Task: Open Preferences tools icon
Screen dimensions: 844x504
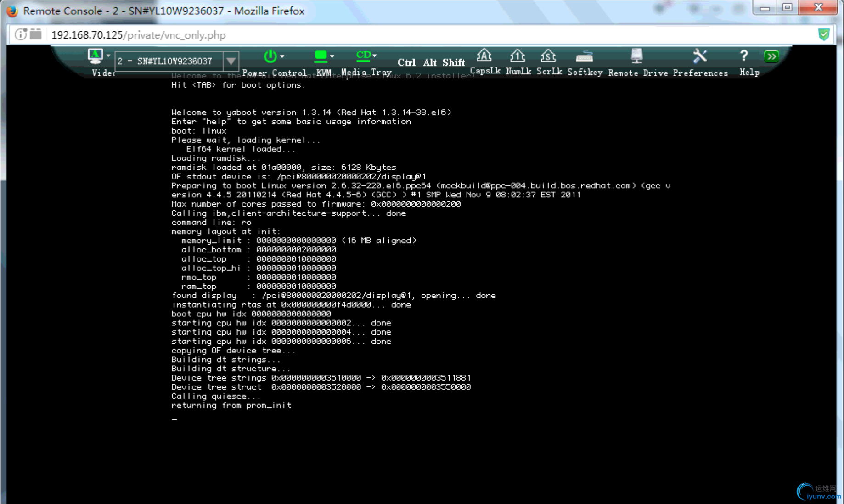Action: point(700,56)
